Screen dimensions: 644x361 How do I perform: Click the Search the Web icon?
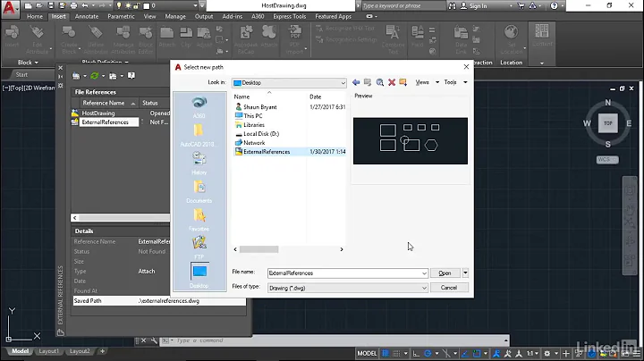(x=379, y=82)
